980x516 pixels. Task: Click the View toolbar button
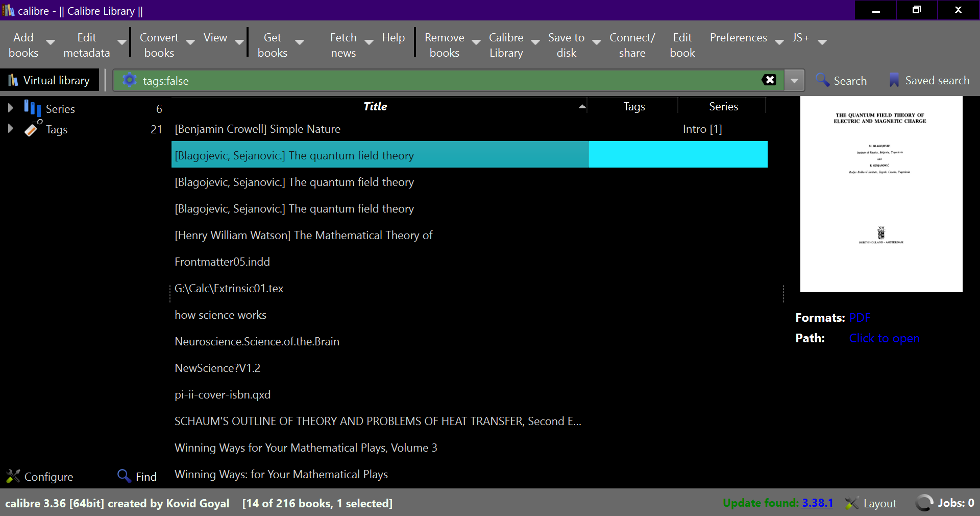(x=215, y=38)
